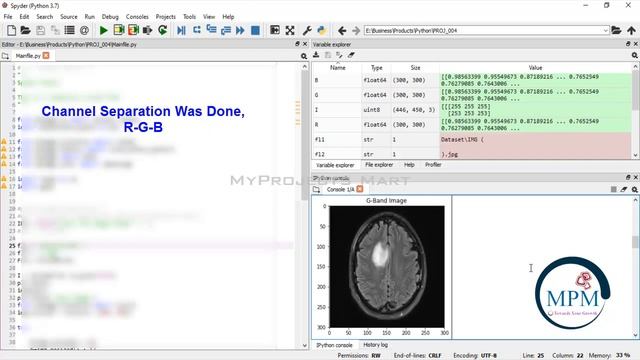
Task: Close the Console 1/A tab
Action: pyautogui.click(x=360, y=189)
